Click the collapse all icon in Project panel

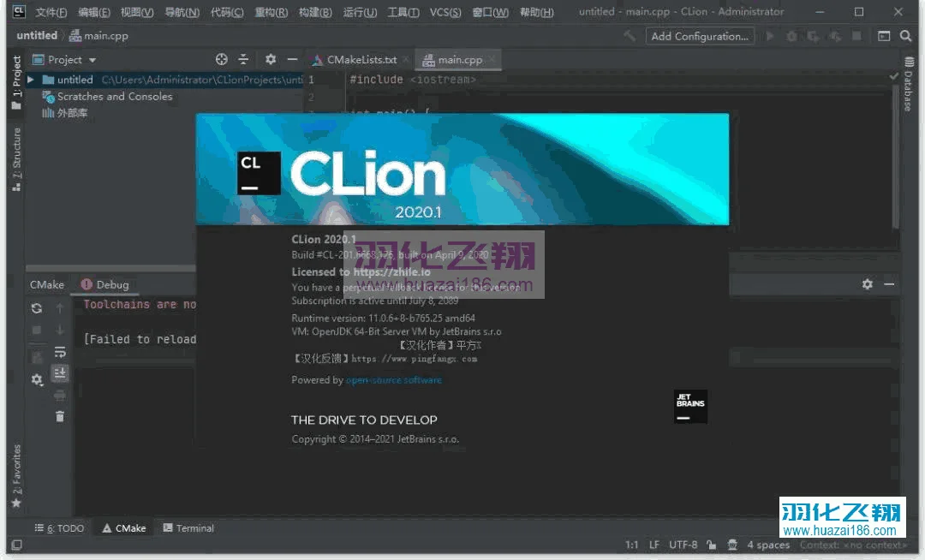243,59
